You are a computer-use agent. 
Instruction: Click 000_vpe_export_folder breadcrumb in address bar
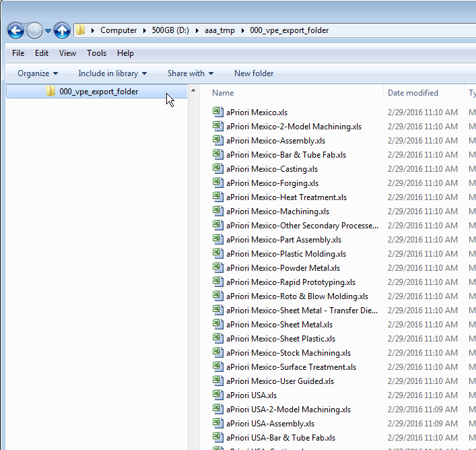tap(290, 30)
